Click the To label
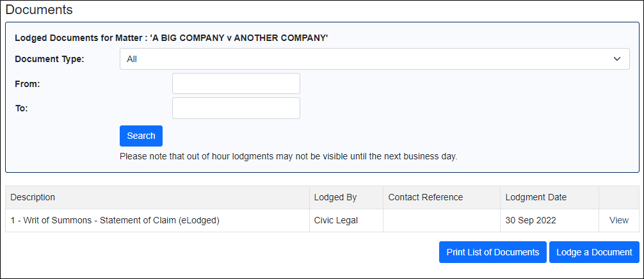644x279 pixels. [21, 109]
